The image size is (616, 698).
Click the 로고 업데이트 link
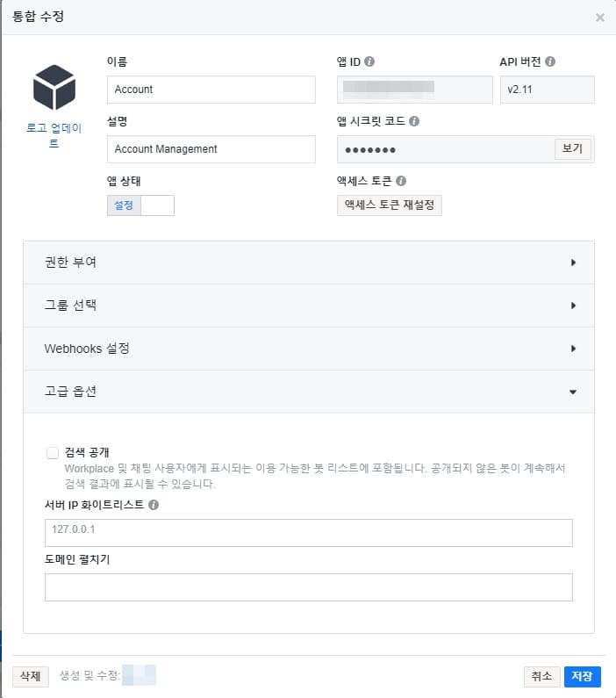[54, 135]
